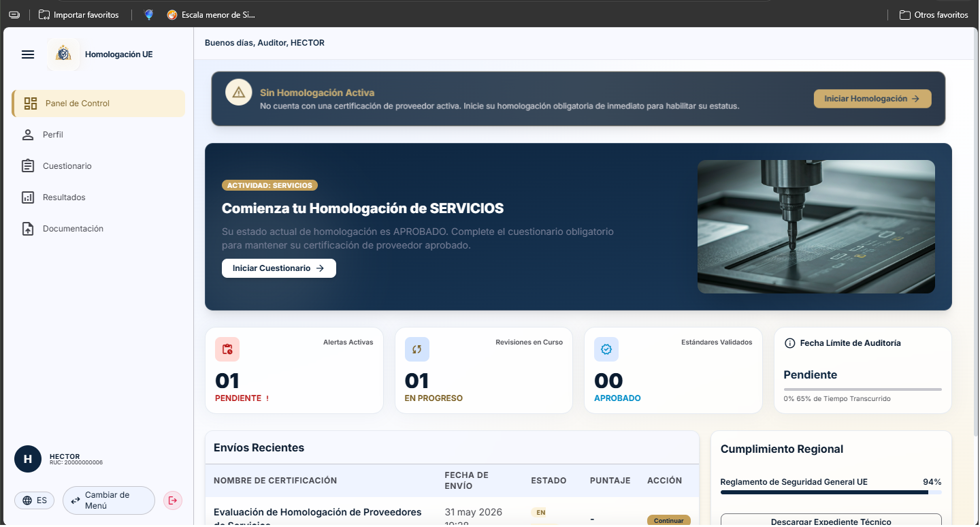This screenshot has height=527, width=980.
Task: Click the Envíos Recientes heading
Action: 259,448
